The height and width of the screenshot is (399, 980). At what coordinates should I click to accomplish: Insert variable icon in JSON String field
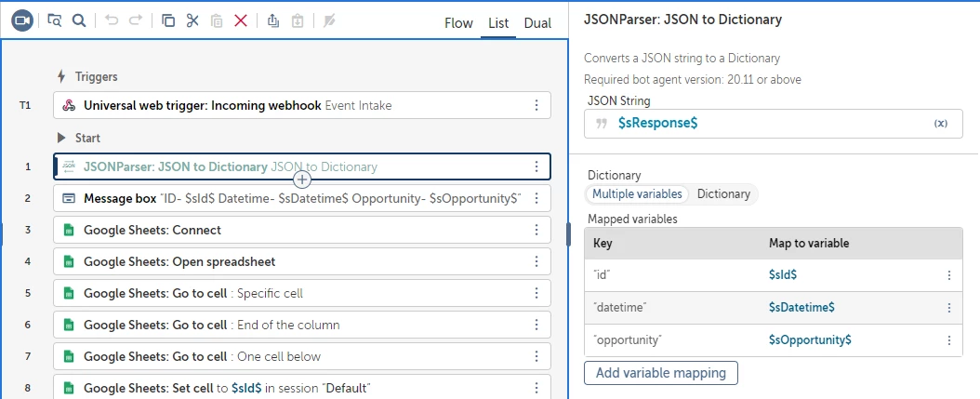(x=940, y=124)
